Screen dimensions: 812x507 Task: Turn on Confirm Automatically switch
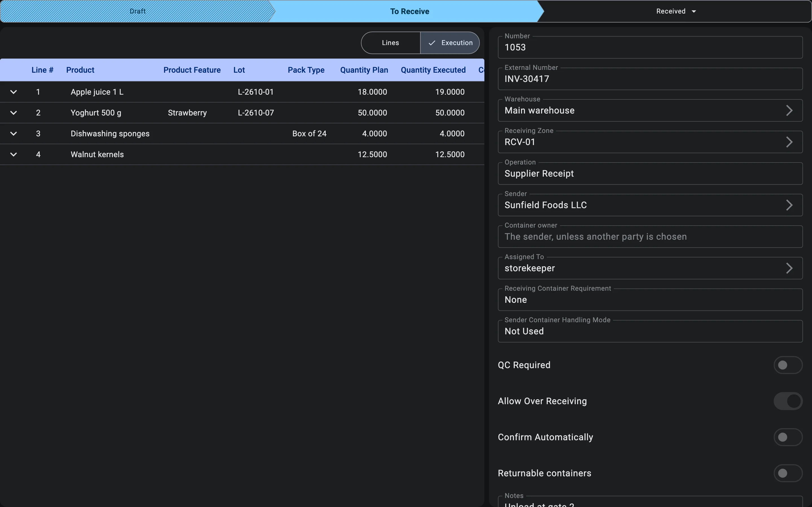(788, 437)
